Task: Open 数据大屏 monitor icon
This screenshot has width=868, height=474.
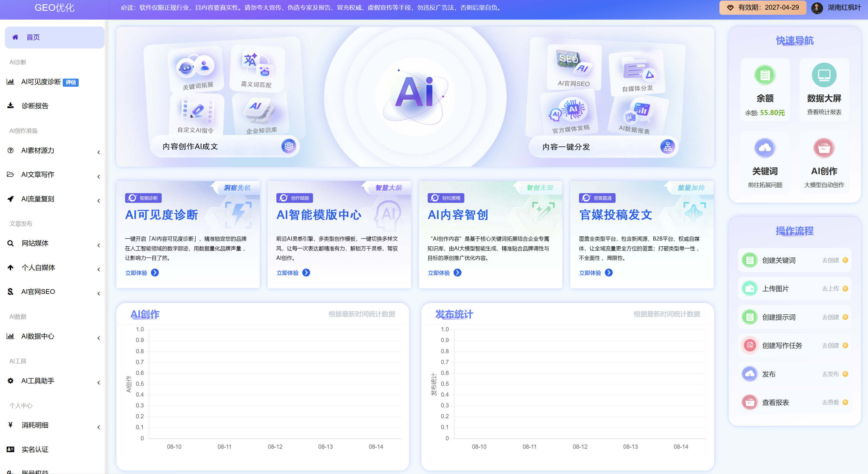Action: coord(824,75)
